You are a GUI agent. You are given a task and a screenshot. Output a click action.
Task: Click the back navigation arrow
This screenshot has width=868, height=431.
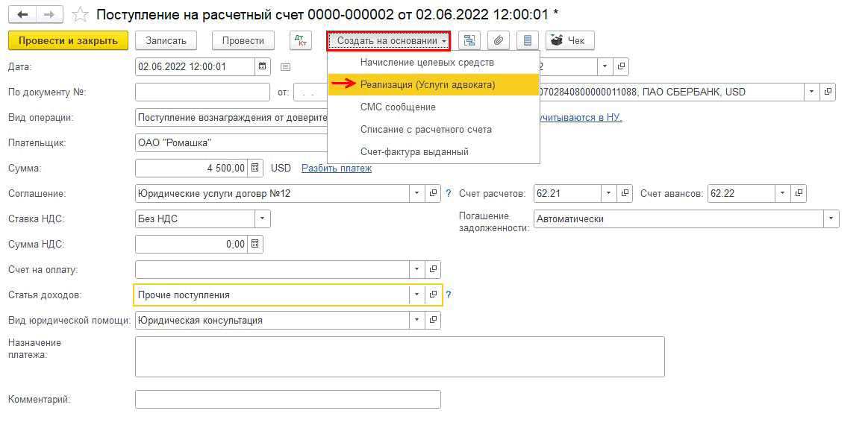pos(23,15)
